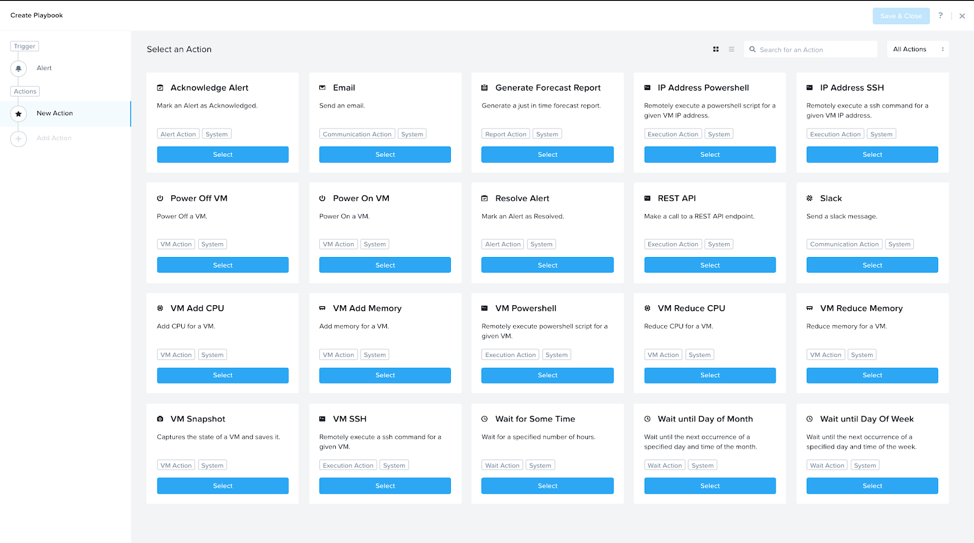Click the Email envelope icon

click(x=322, y=88)
